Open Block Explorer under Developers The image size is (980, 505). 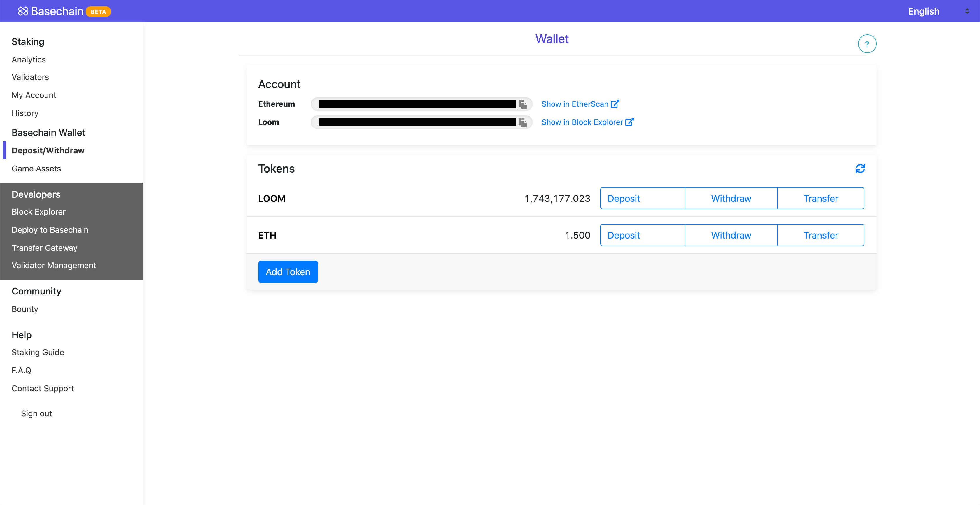tap(38, 212)
